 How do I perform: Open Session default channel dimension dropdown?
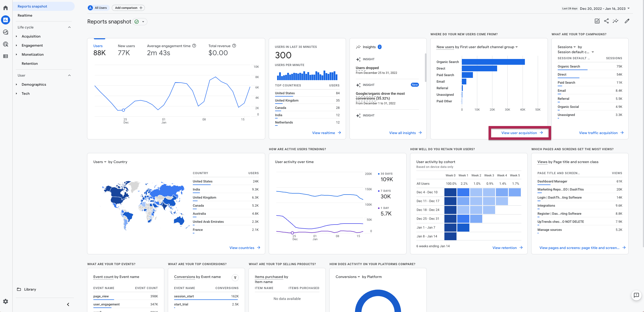593,52
